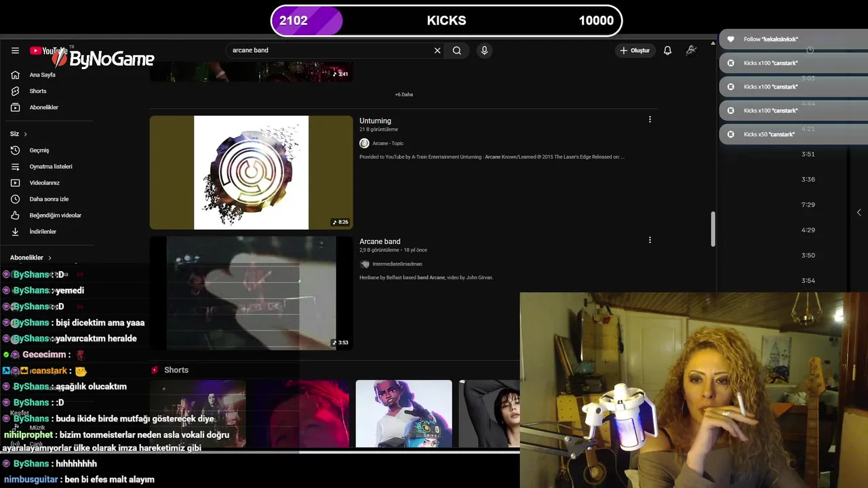Click the 7:29 duration entry

[808, 205]
